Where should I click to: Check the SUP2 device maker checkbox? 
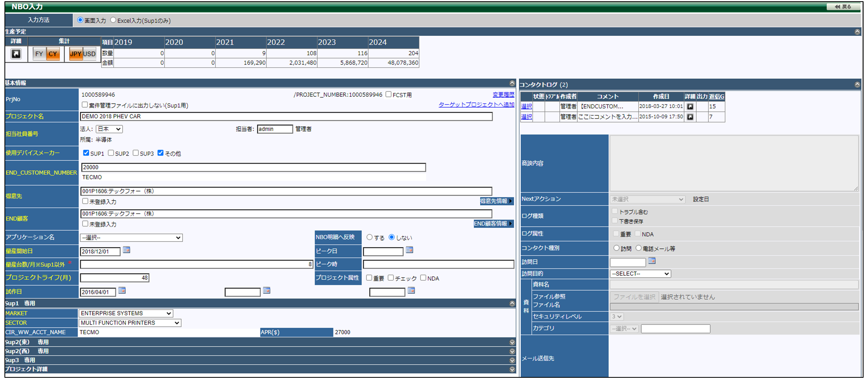click(x=111, y=153)
